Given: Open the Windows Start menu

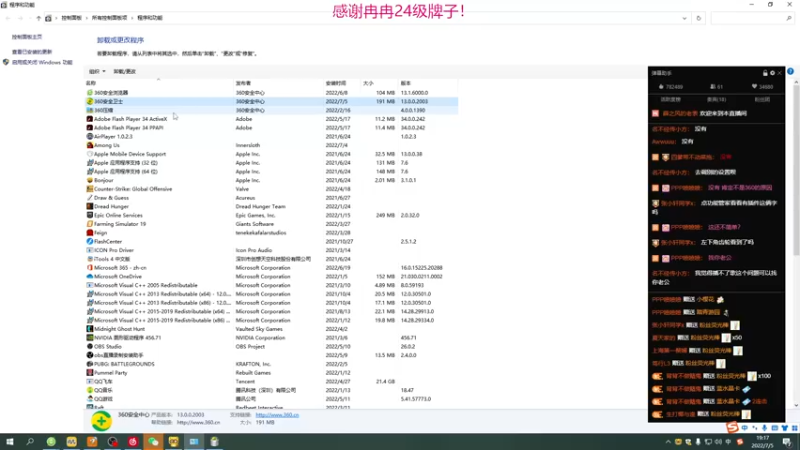Looking at the screenshot, I should coord(9,442).
